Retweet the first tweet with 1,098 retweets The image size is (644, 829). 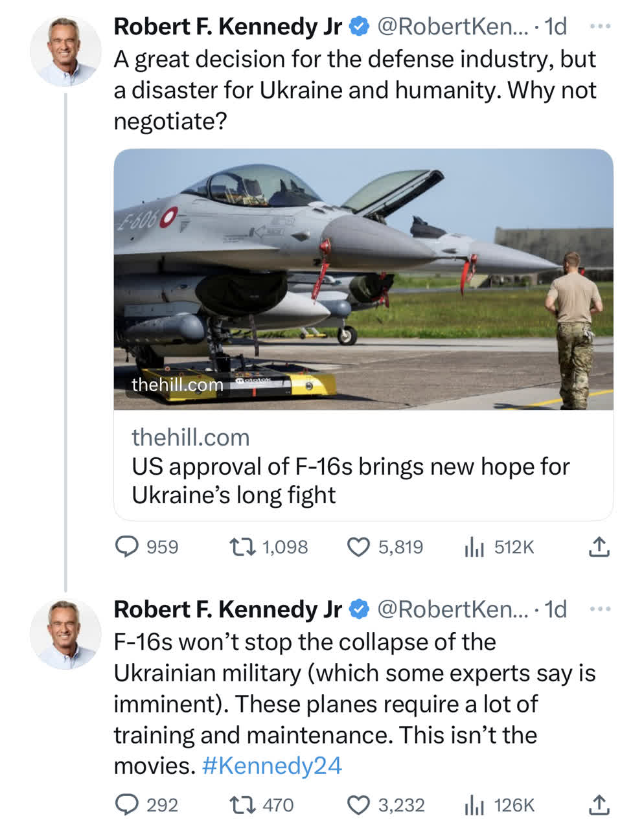coord(240,547)
